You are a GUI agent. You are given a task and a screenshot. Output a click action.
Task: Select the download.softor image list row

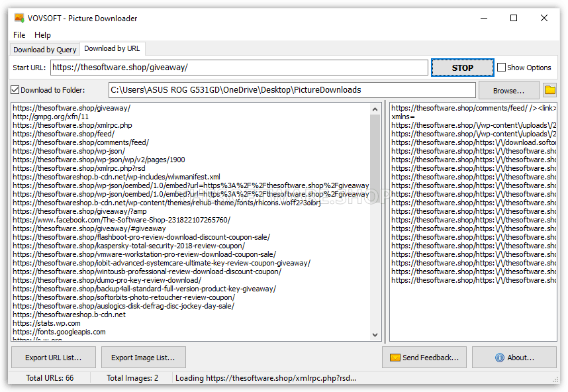click(473, 142)
